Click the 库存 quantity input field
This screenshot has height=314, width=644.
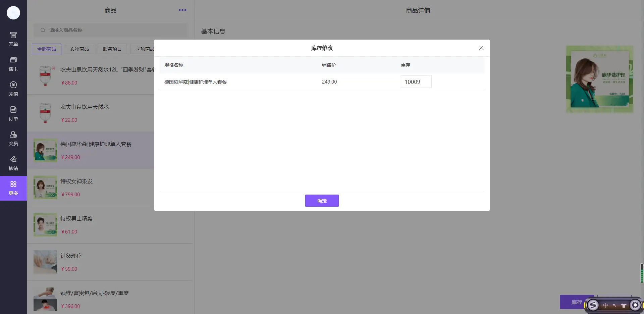coord(416,82)
